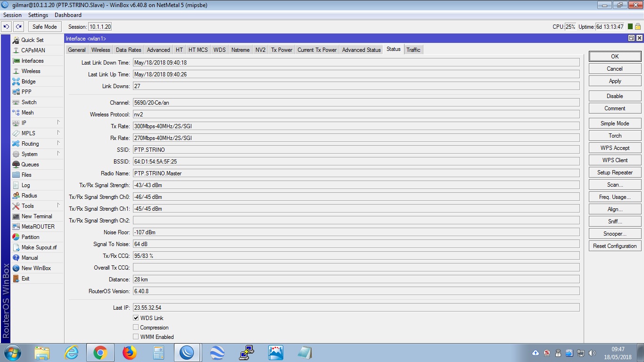
Task: Click the OK button
Action: tap(615, 57)
